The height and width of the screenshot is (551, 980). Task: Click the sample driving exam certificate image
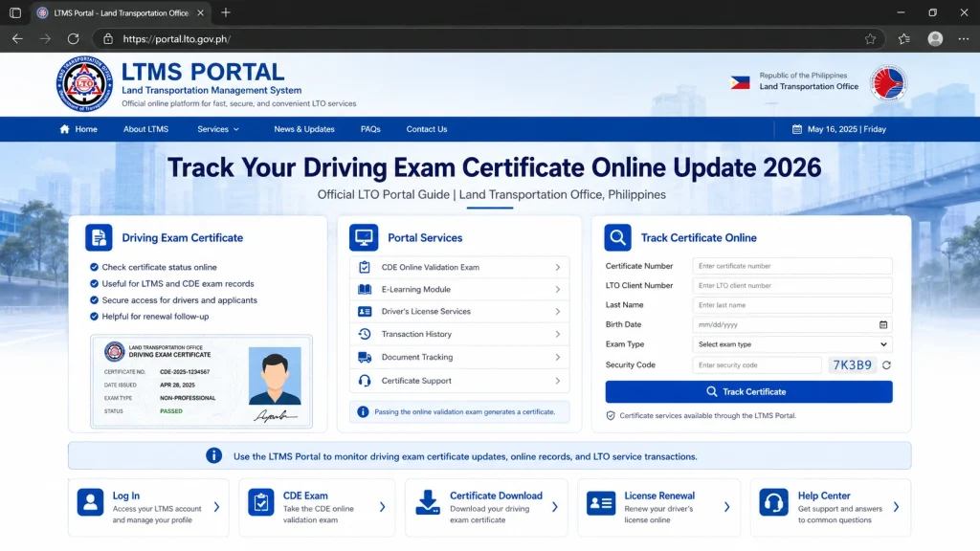(201, 381)
